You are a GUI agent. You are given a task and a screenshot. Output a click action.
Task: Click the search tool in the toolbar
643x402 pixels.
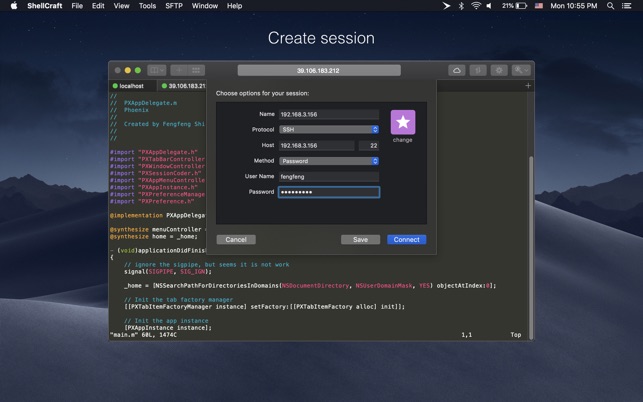520,70
